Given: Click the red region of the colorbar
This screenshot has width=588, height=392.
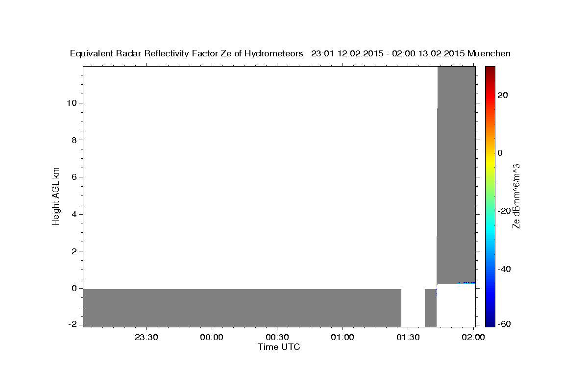Looking at the screenshot, I should point(490,96).
